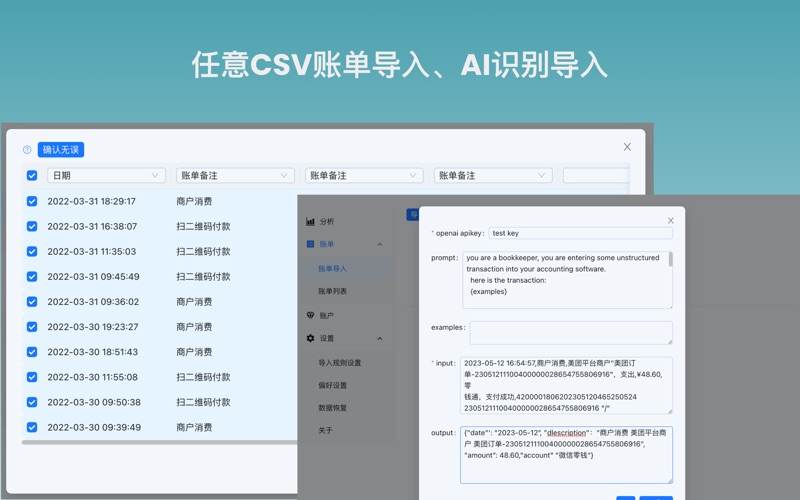Collapse the 账单 sidebar menu section
This screenshot has width=800, height=500.
coord(380,244)
